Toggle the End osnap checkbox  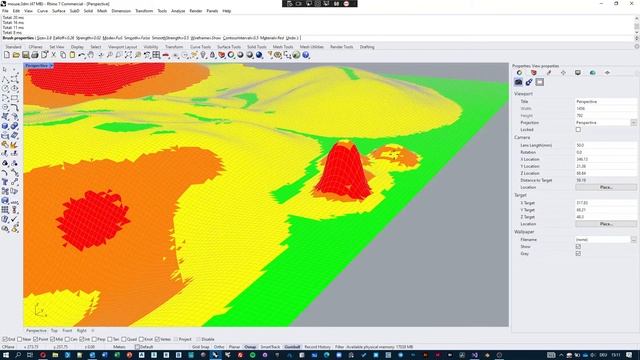[x=5, y=339]
